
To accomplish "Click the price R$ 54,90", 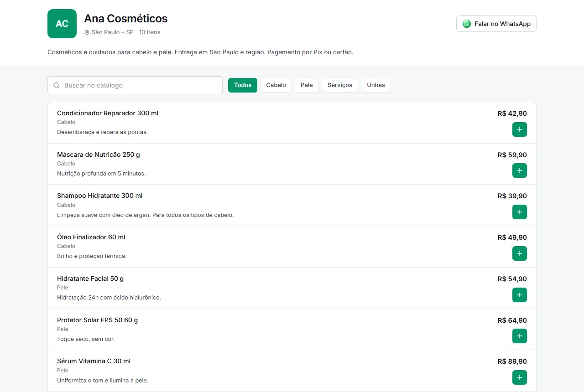I will click(x=512, y=279).
